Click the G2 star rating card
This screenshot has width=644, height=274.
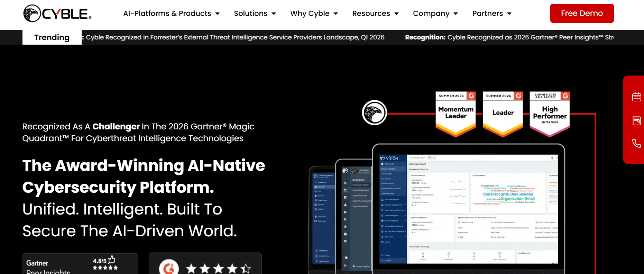(205, 264)
